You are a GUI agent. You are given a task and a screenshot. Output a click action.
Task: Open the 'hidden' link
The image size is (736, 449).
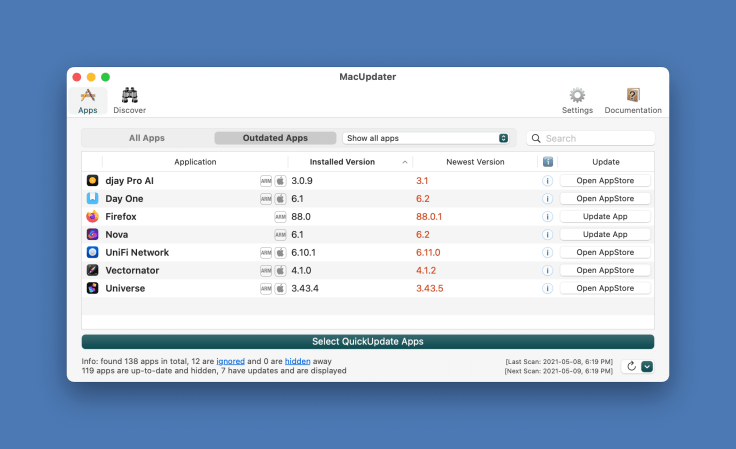point(298,361)
